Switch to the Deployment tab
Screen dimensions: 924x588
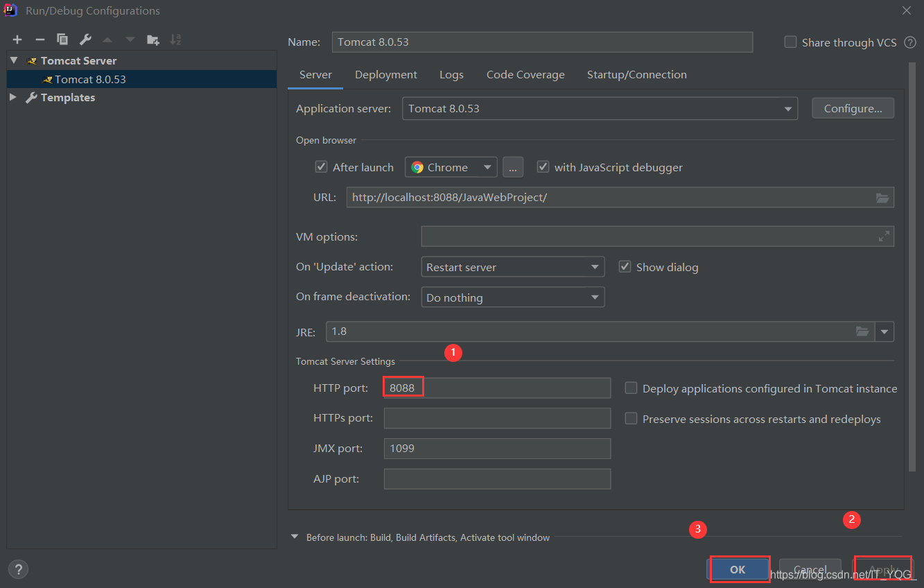pos(386,75)
